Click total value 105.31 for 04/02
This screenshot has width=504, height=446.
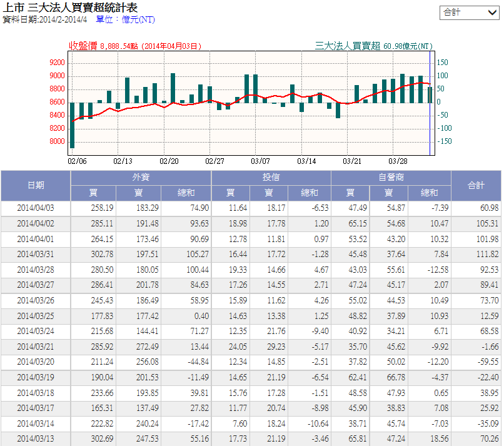click(487, 223)
